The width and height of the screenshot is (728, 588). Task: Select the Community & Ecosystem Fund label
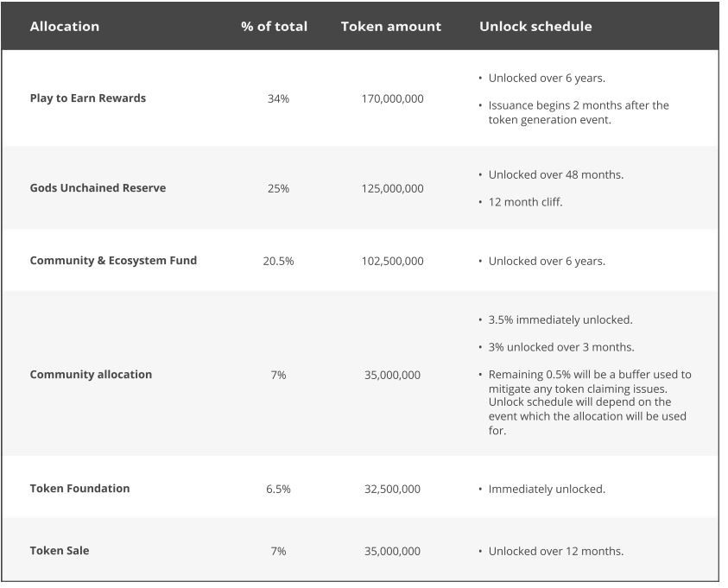[x=113, y=261]
